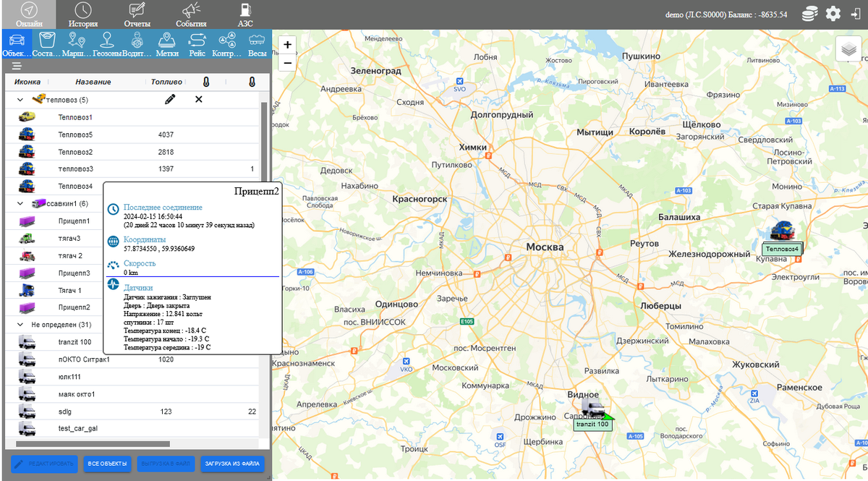The image size is (868, 481).
Task: Click the Тепловоз4 locomotive marker on map
Action: [783, 231]
